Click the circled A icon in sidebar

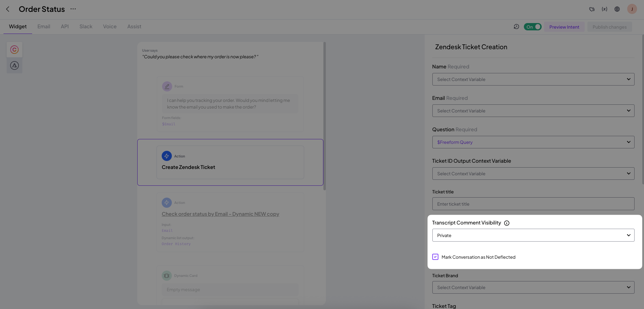coord(14,65)
